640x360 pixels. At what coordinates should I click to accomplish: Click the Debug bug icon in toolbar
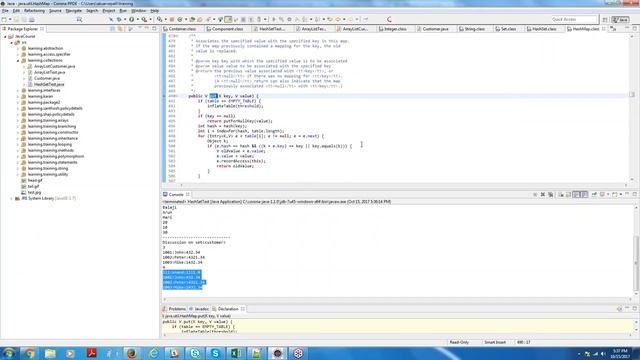119,19
